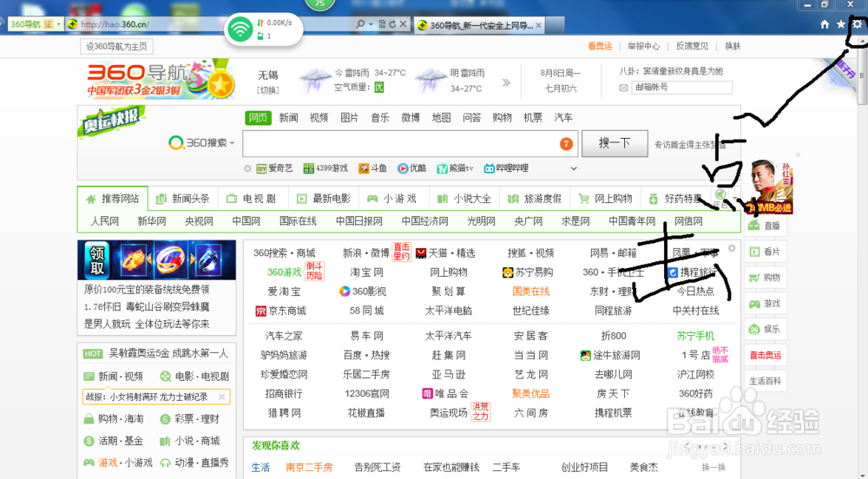Screen dimensions: 868x479
Task: Open the 哔哩哔哩 quick link
Action: tap(506, 168)
